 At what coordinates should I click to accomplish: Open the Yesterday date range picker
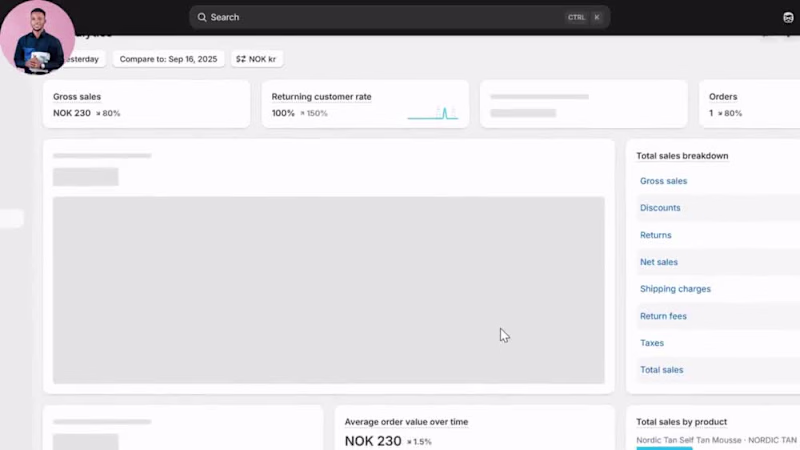pos(84,59)
